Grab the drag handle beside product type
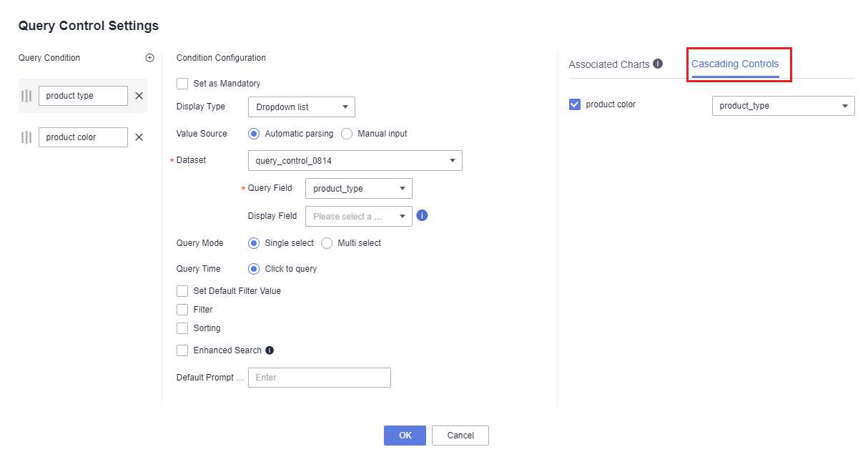This screenshot has height=462, width=868. 26,96
